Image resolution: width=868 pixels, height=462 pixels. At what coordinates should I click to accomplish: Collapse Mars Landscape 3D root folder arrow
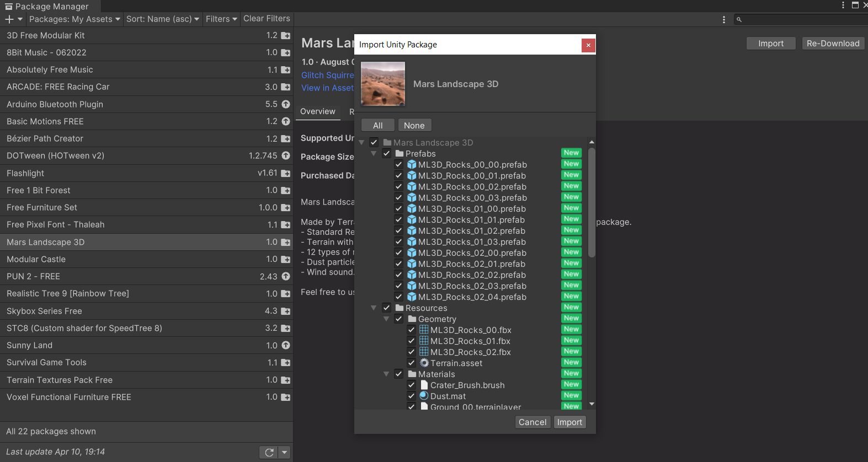[x=362, y=142]
